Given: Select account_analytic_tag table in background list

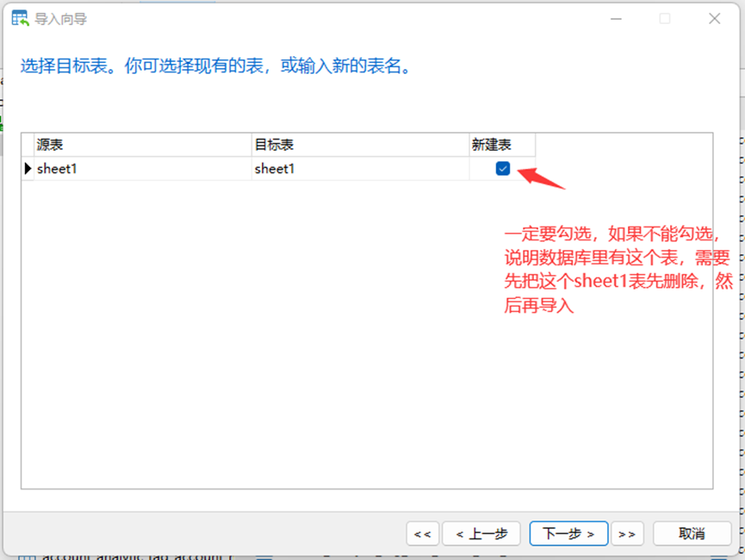Looking at the screenshot, I should pos(129,556).
